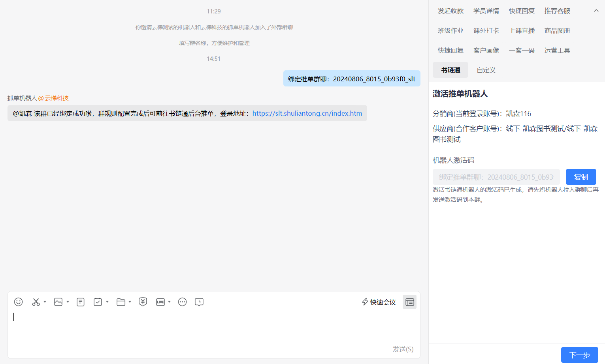The height and width of the screenshot is (364, 605).
Task: Open the 商品图册 tab
Action: tap(557, 30)
